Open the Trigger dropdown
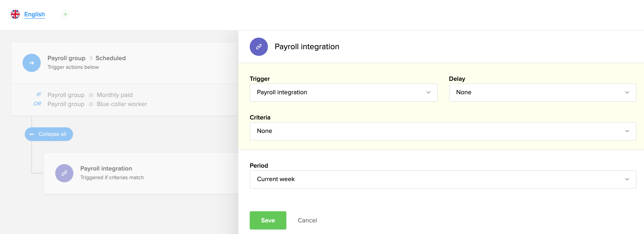Image resolution: width=644 pixels, height=234 pixels. click(343, 92)
